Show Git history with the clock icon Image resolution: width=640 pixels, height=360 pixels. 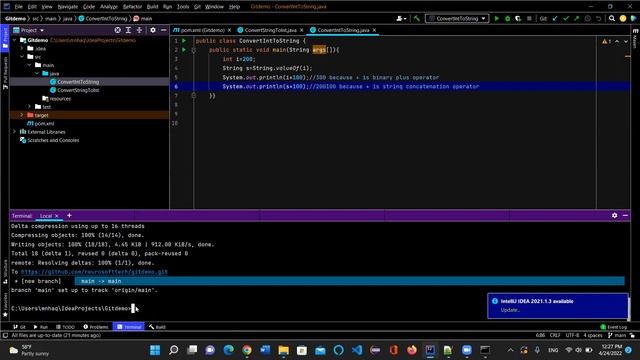pyautogui.click(x=587, y=18)
